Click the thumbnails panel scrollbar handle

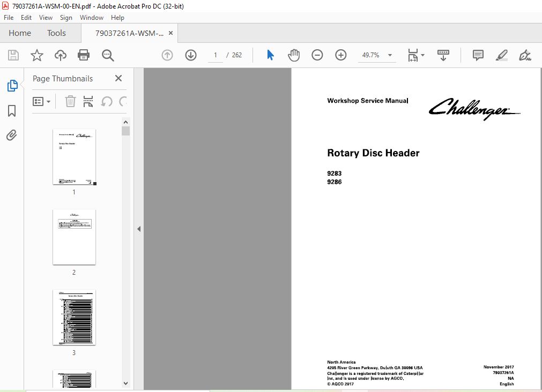tap(126, 131)
